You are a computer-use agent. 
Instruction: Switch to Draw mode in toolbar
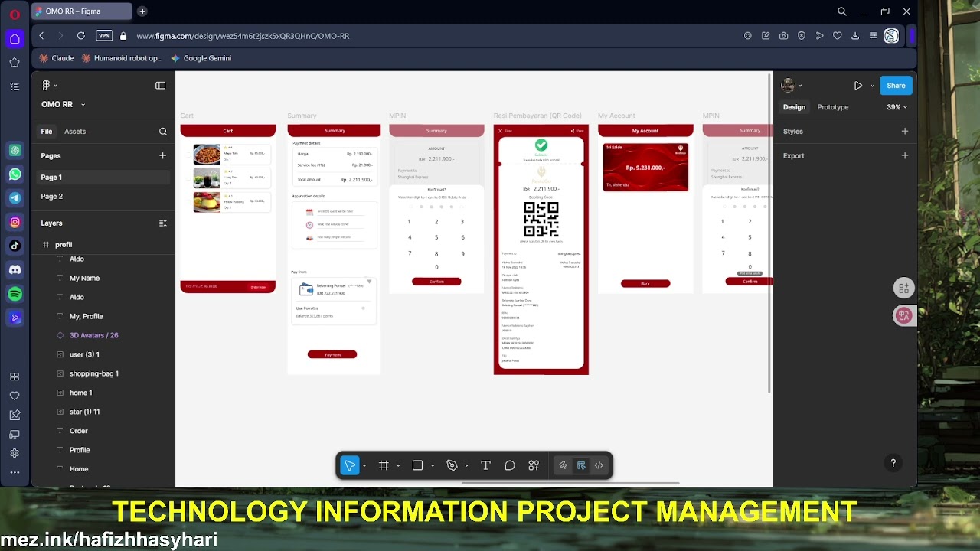pyautogui.click(x=563, y=465)
